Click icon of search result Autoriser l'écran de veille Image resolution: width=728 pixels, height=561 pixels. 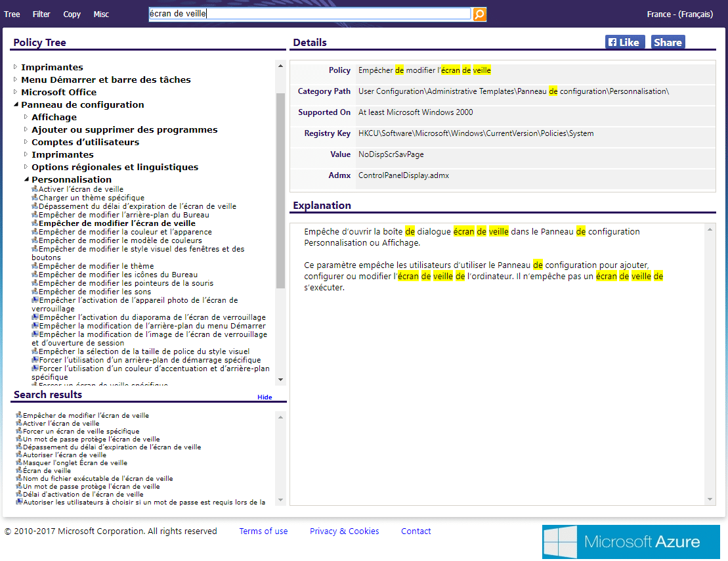coord(19,455)
